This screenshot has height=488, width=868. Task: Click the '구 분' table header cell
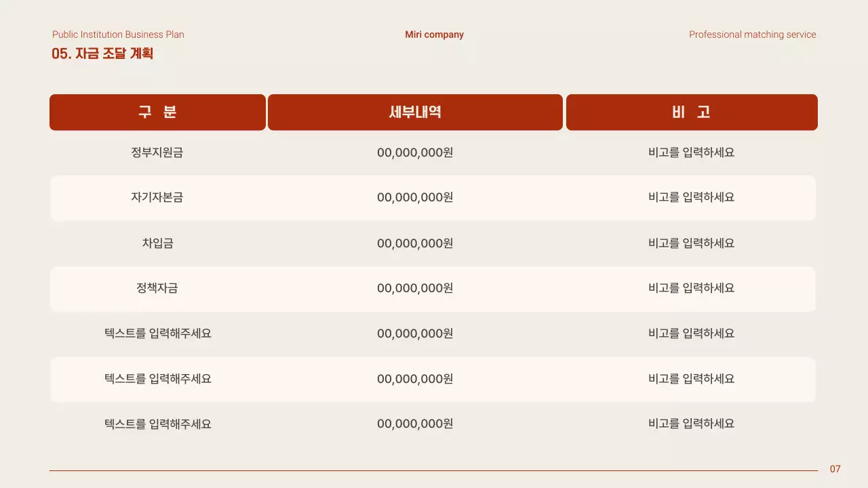pos(157,112)
